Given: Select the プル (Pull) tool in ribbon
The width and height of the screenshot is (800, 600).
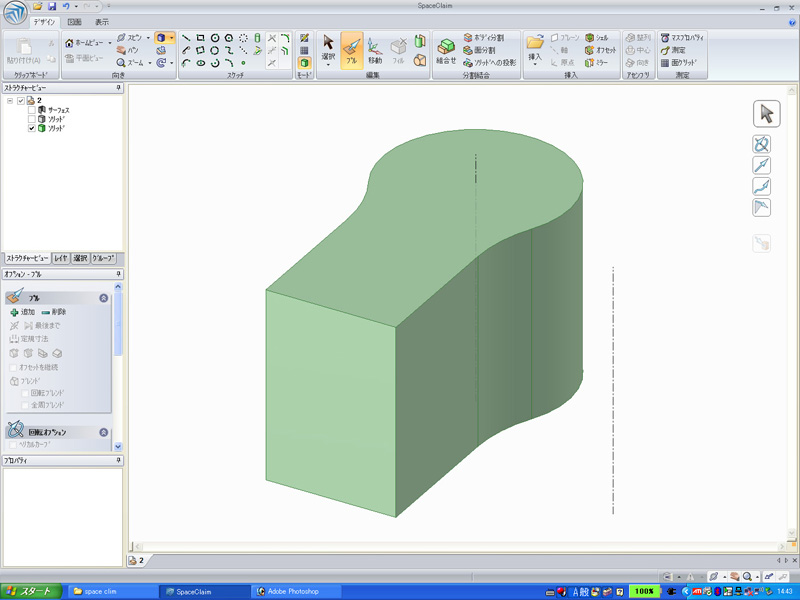Looking at the screenshot, I should 351,49.
